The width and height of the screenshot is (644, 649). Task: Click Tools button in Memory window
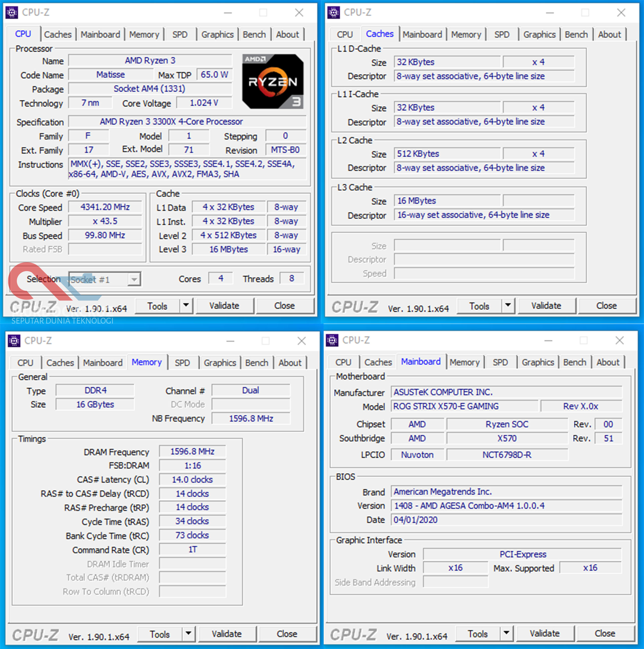[160, 634]
